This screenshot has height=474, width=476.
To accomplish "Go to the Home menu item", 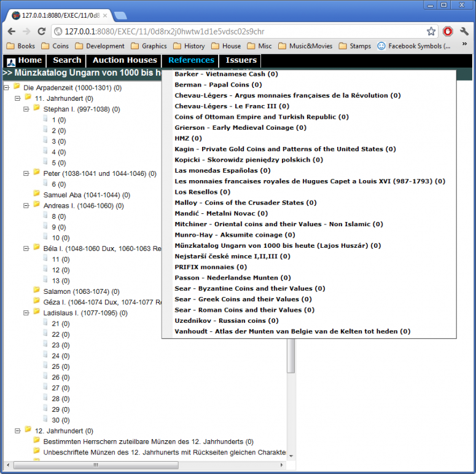I will point(29,60).
